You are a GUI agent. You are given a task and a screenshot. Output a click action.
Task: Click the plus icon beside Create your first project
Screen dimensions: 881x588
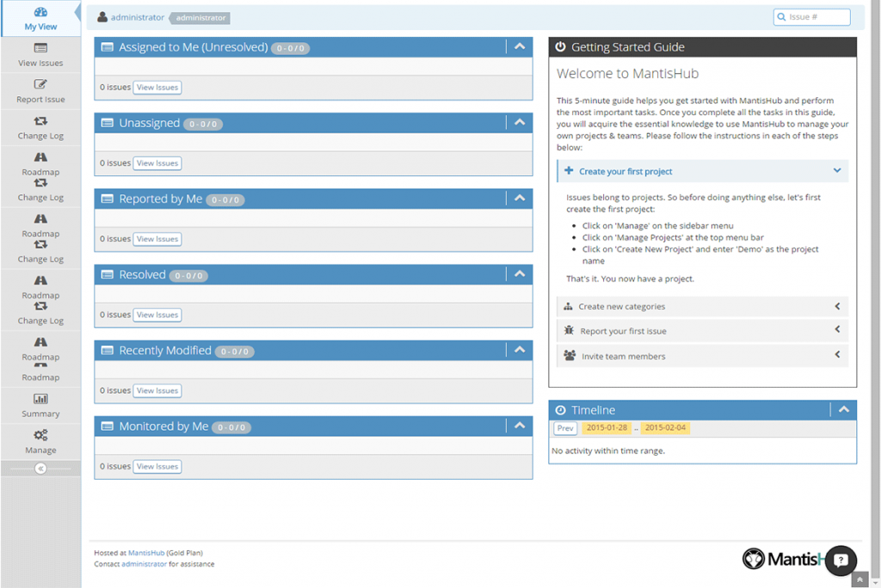click(569, 171)
